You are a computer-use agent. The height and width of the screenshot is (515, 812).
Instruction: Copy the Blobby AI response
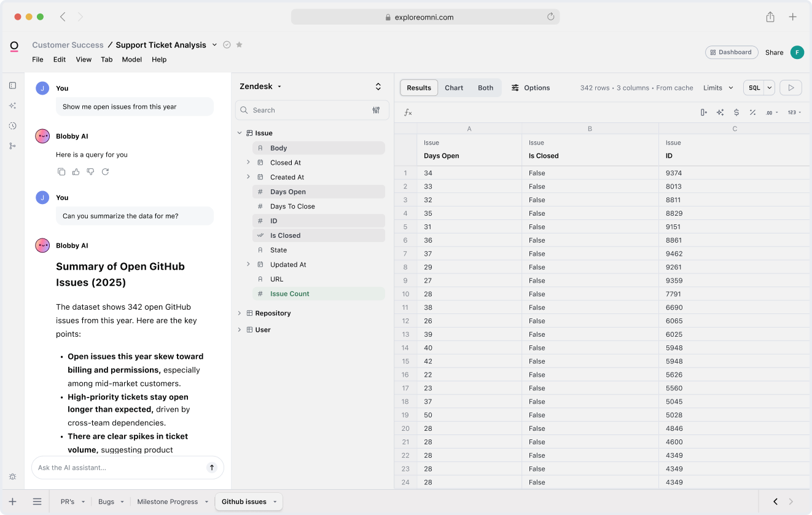61,172
